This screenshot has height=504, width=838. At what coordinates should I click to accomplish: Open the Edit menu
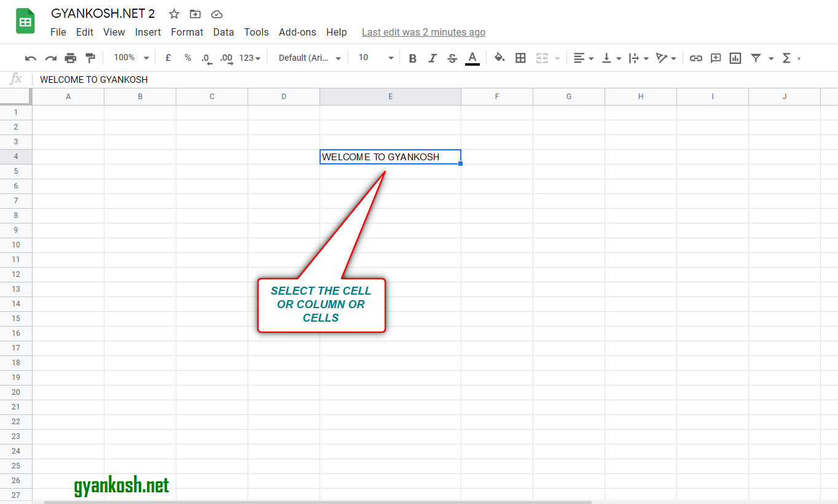pyautogui.click(x=85, y=32)
